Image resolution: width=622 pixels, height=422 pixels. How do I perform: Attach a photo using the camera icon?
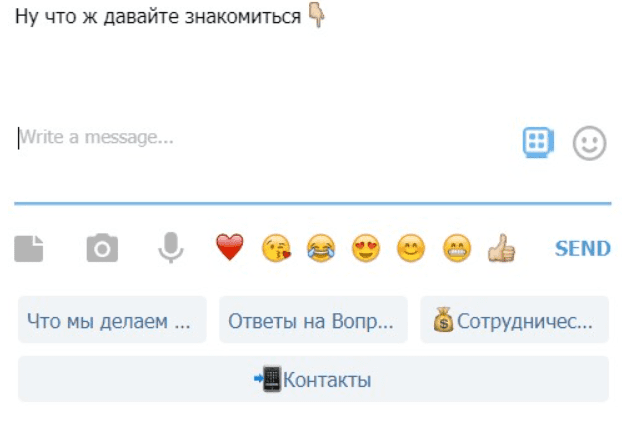coord(102,248)
